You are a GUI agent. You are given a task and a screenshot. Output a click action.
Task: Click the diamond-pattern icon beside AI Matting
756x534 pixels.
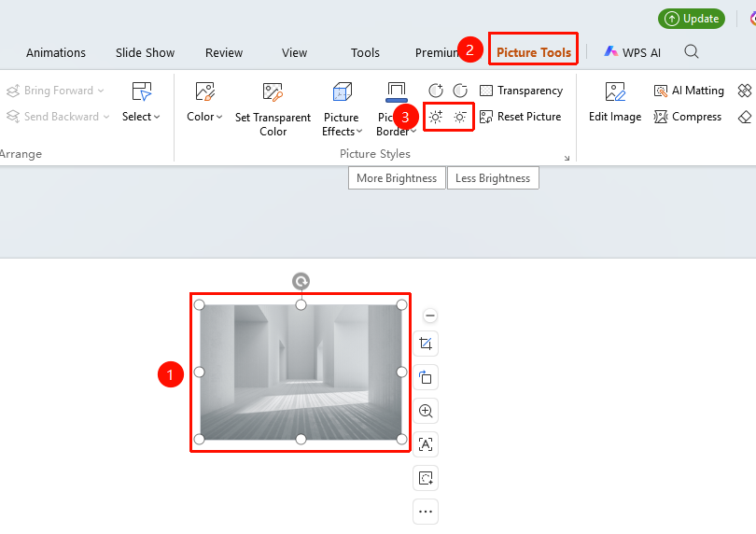click(745, 91)
